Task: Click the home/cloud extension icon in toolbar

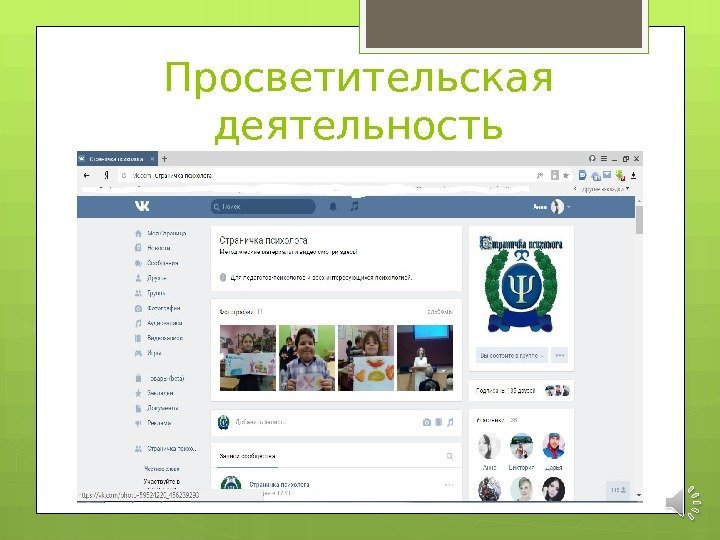Action: point(596,176)
